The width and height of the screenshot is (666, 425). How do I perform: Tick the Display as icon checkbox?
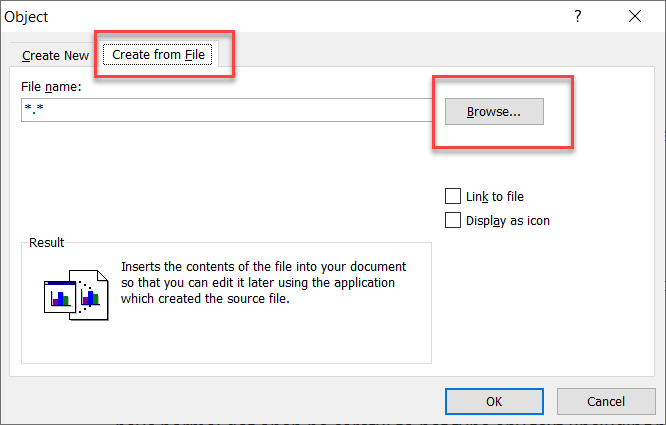point(453,220)
